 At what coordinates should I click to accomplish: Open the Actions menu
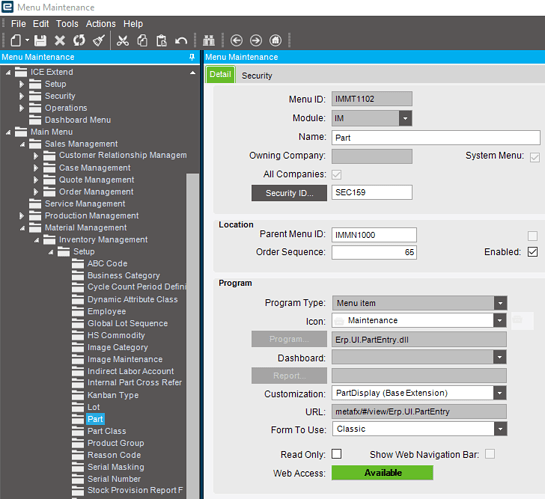click(101, 24)
